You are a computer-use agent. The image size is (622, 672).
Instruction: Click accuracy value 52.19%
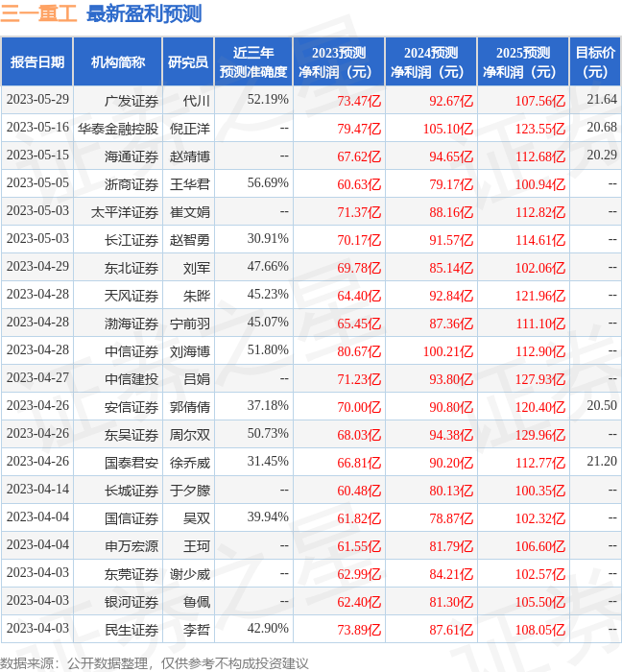[268, 100]
